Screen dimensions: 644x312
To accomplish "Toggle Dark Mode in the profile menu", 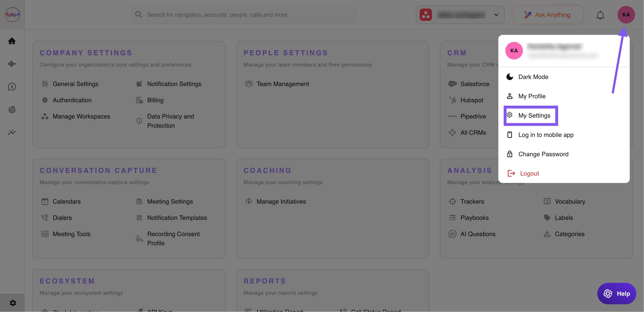I will [533, 77].
